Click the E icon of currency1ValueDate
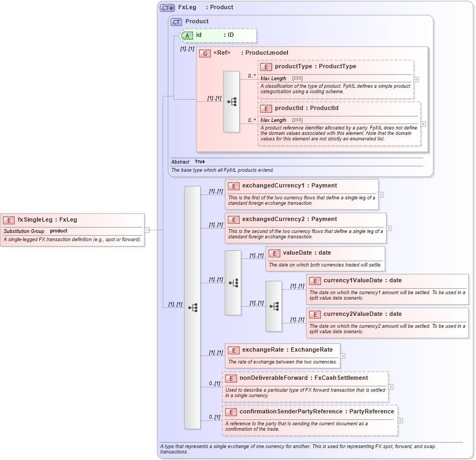Screen dimensions: 476x460 (315, 281)
